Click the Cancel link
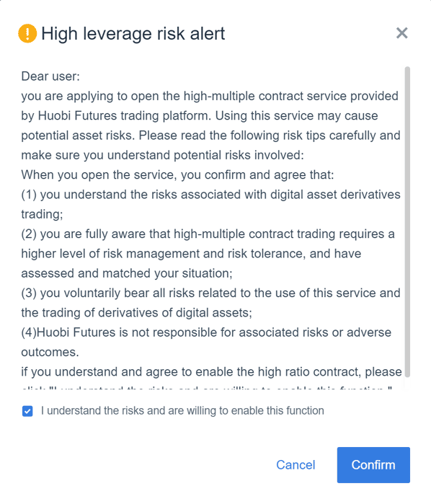Viewport: 431px width, 504px height. click(296, 465)
